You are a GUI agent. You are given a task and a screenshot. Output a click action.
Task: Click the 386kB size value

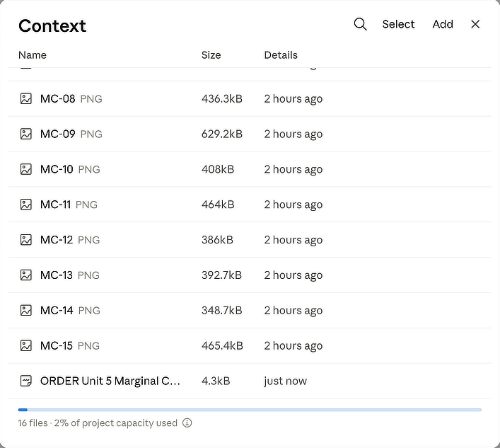(x=218, y=240)
